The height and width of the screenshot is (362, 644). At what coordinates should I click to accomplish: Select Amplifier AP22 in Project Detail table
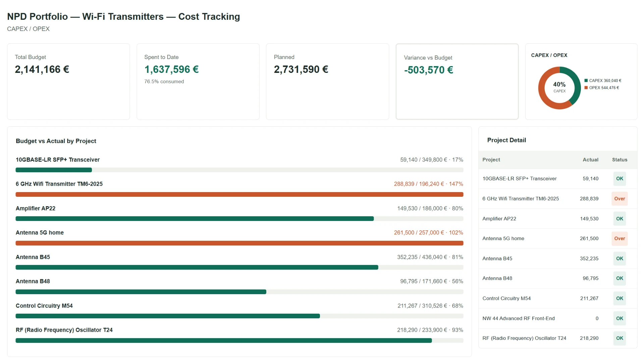(x=558, y=219)
